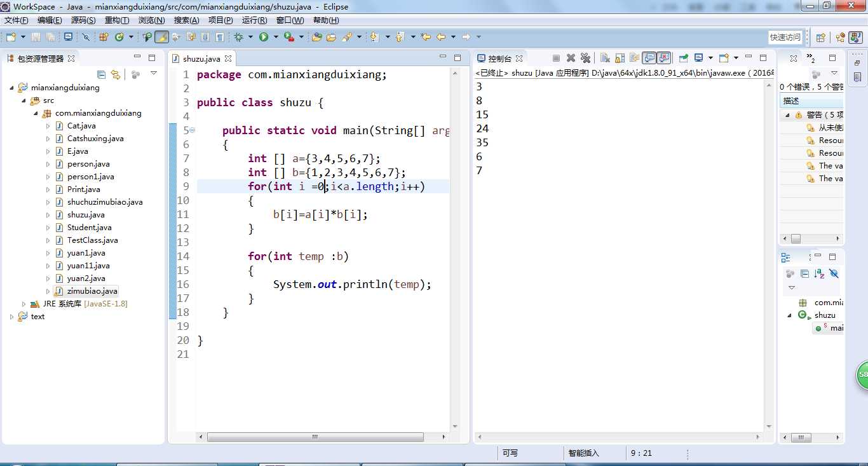Close the shuzu.java editor tab
This screenshot has width=868, height=466.
(228, 58)
